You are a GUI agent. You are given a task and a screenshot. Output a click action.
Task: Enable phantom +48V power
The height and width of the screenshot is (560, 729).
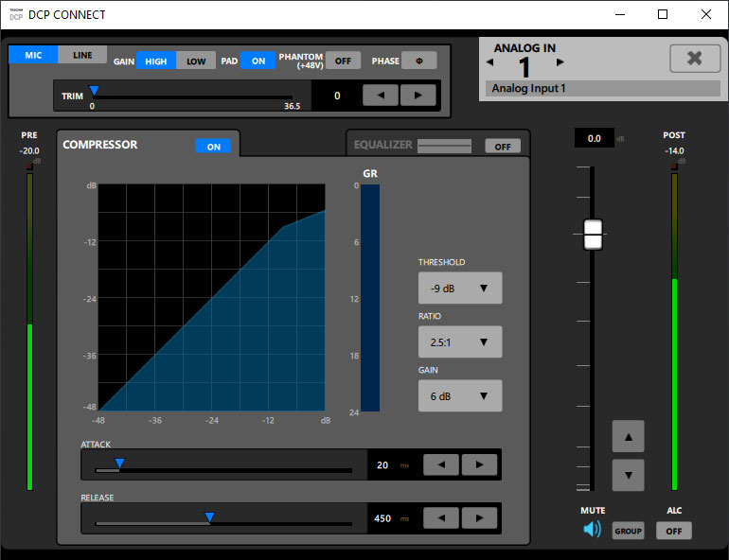click(343, 61)
